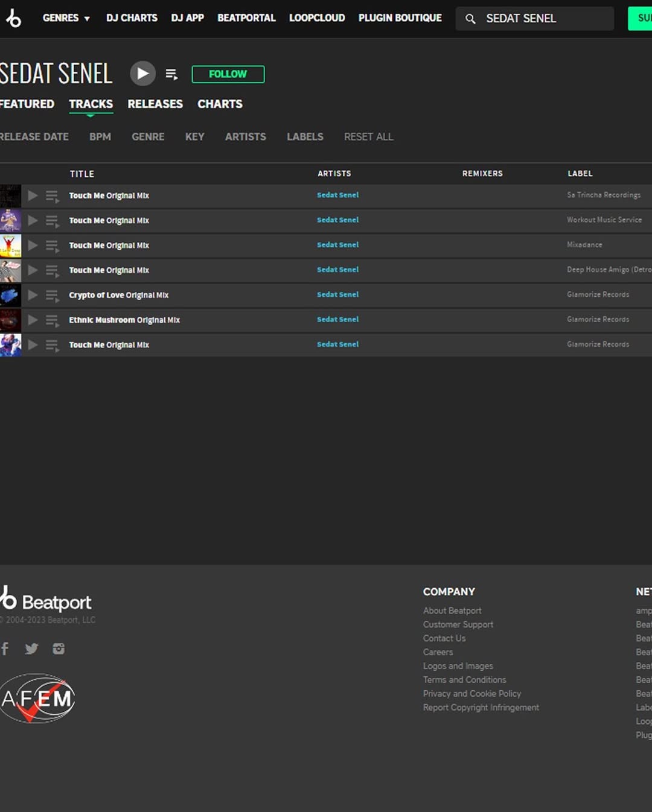Open Beatport Facebook page icon
This screenshot has width=652, height=812.
tap(5, 649)
